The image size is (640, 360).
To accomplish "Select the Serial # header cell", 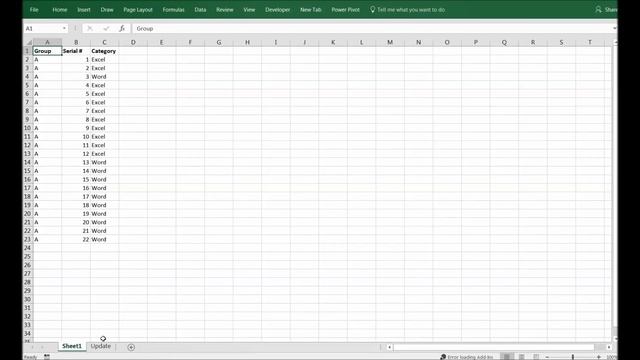I will tap(76, 51).
